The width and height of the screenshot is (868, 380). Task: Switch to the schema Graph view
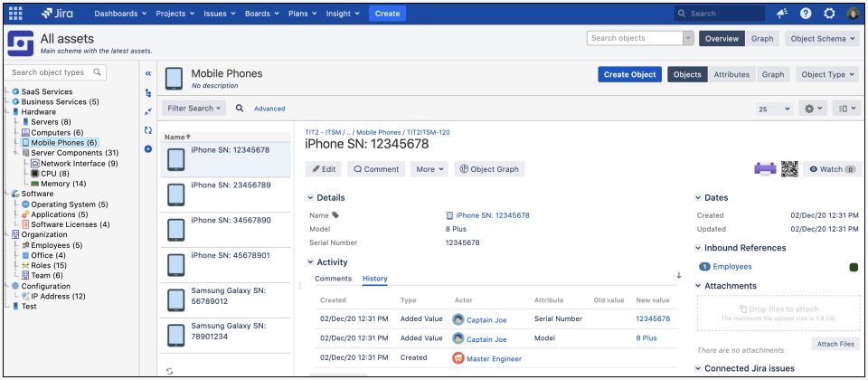(762, 39)
